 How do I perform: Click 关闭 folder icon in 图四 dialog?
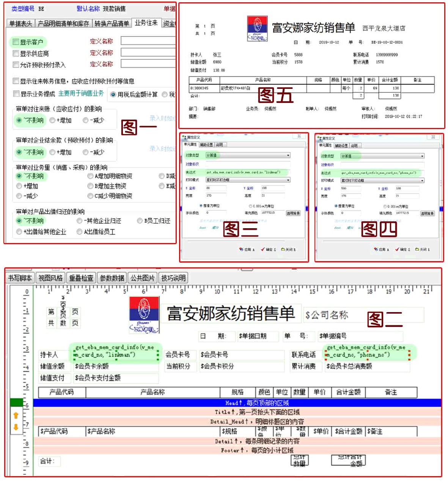[x=417, y=249]
